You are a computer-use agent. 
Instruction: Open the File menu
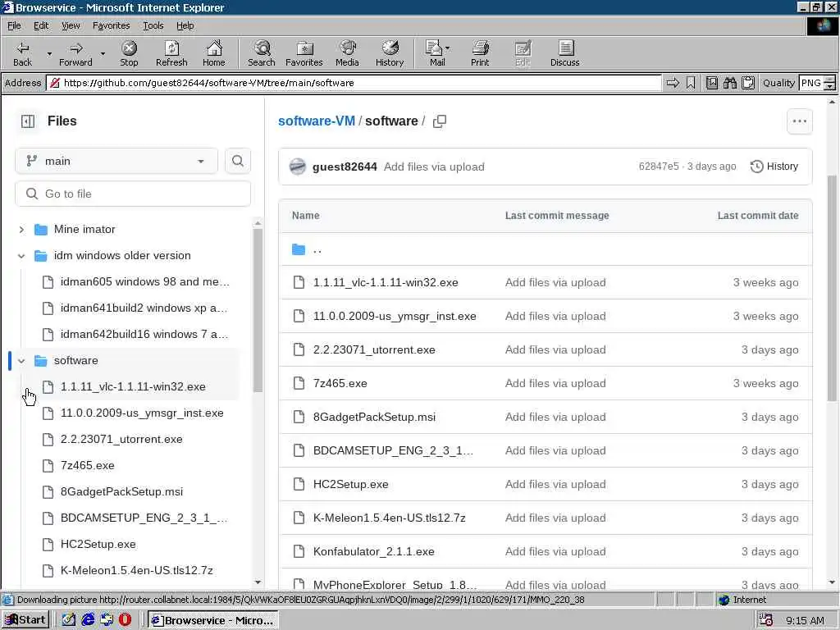click(14, 25)
